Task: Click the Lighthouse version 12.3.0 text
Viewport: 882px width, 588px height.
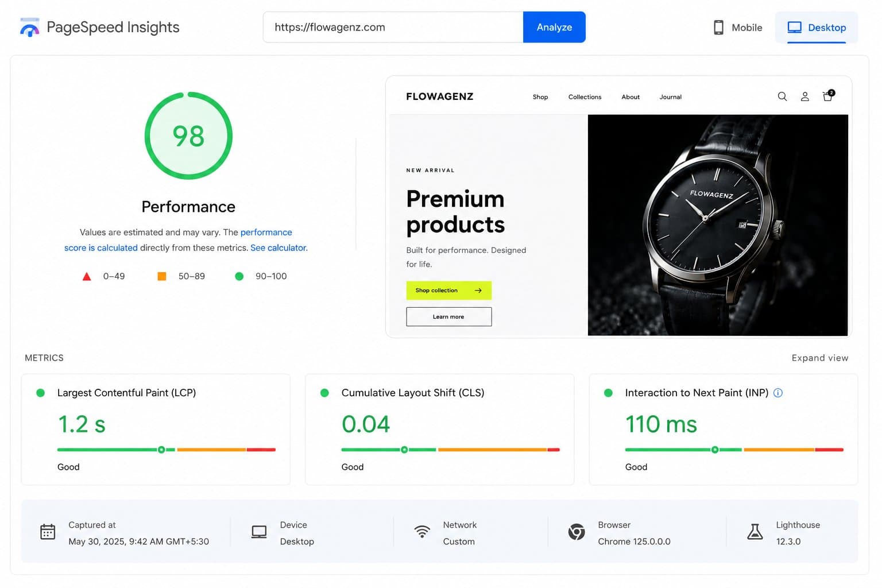Action: click(x=788, y=541)
